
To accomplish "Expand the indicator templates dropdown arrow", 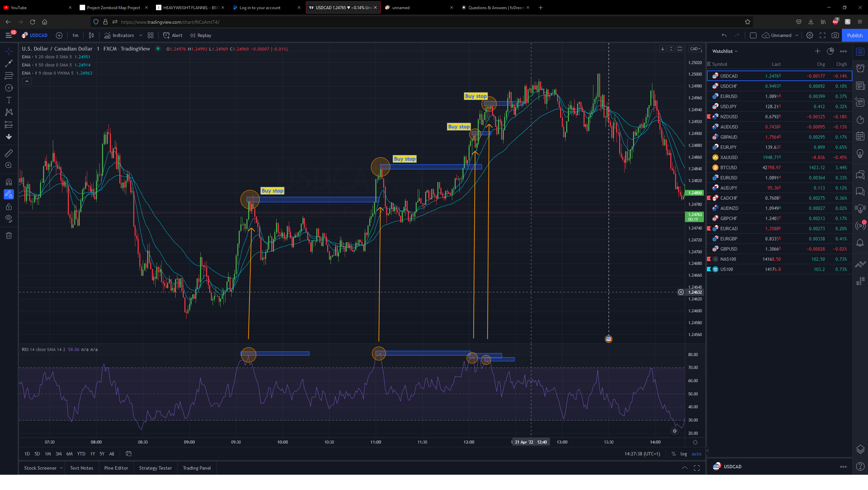I will coord(141,35).
